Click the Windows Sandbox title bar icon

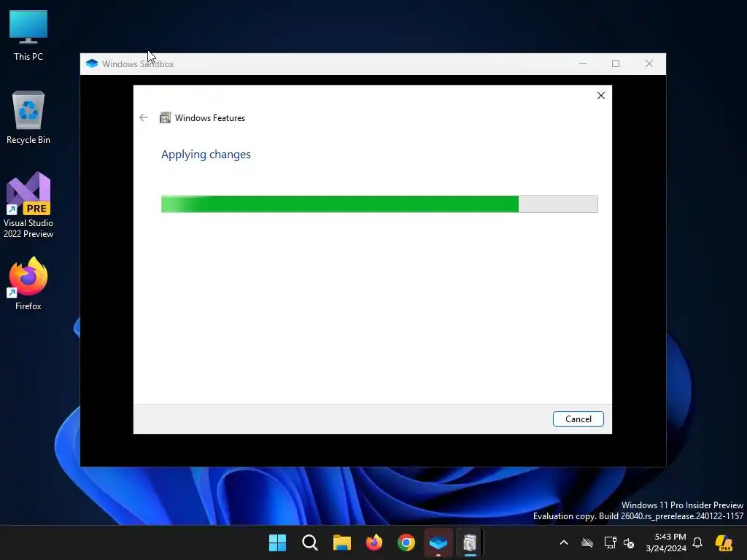[x=91, y=64]
